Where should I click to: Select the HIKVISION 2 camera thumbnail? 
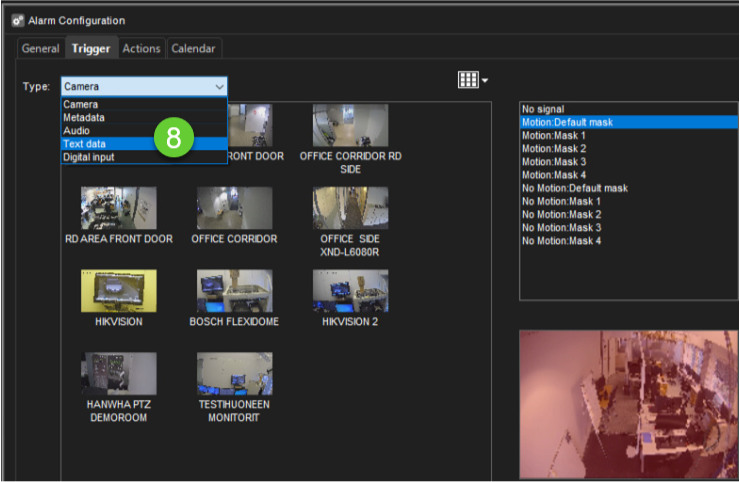[350, 291]
